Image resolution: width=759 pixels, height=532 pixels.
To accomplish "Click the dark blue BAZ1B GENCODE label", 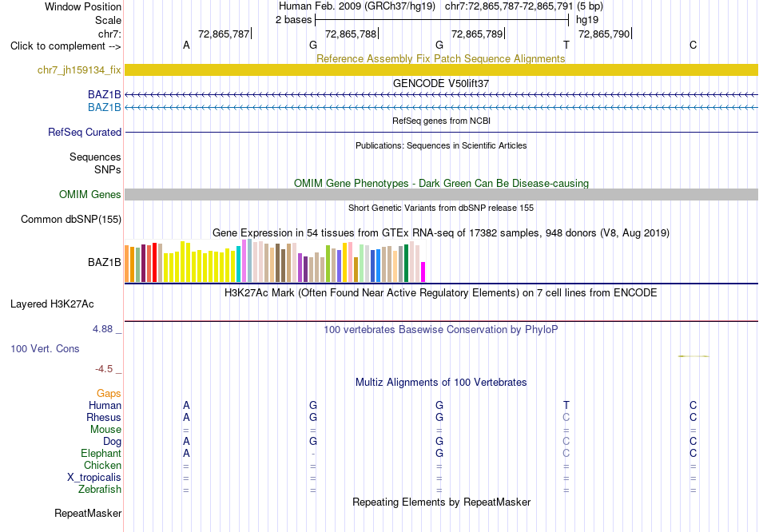I will [x=104, y=94].
